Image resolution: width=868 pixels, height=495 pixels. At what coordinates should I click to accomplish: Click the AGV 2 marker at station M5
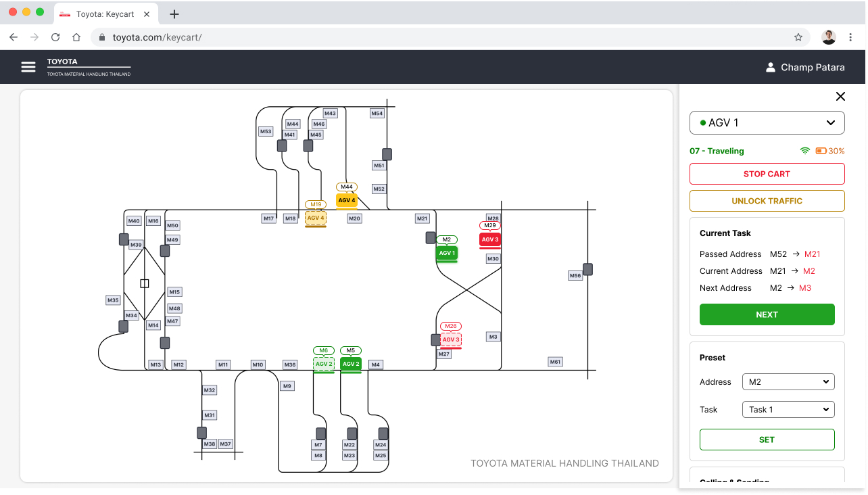coord(350,364)
